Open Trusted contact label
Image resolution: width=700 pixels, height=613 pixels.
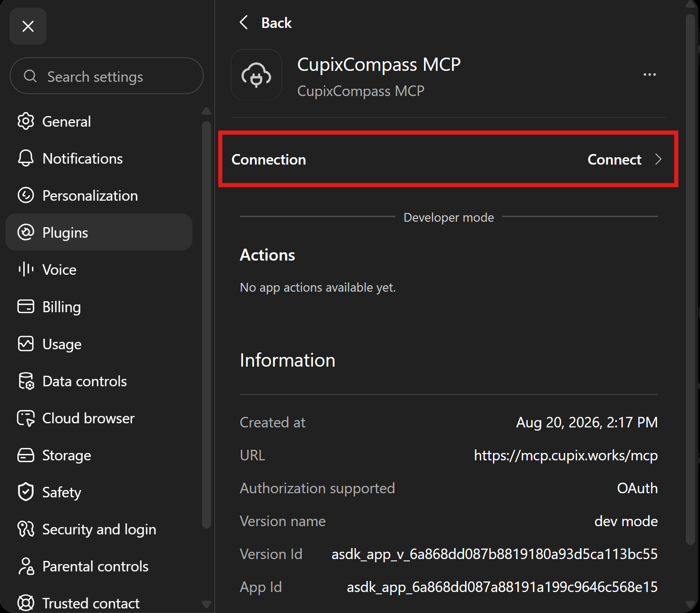point(91,603)
